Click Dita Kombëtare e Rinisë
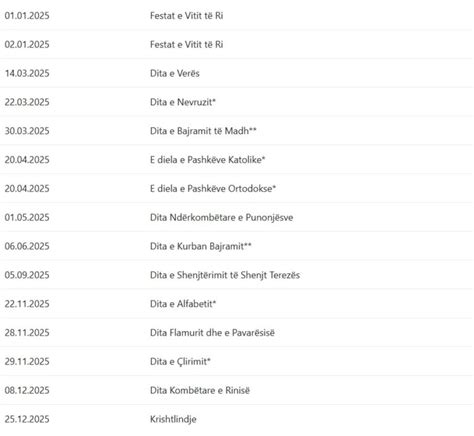This screenshot has height=436, width=474. click(x=200, y=390)
